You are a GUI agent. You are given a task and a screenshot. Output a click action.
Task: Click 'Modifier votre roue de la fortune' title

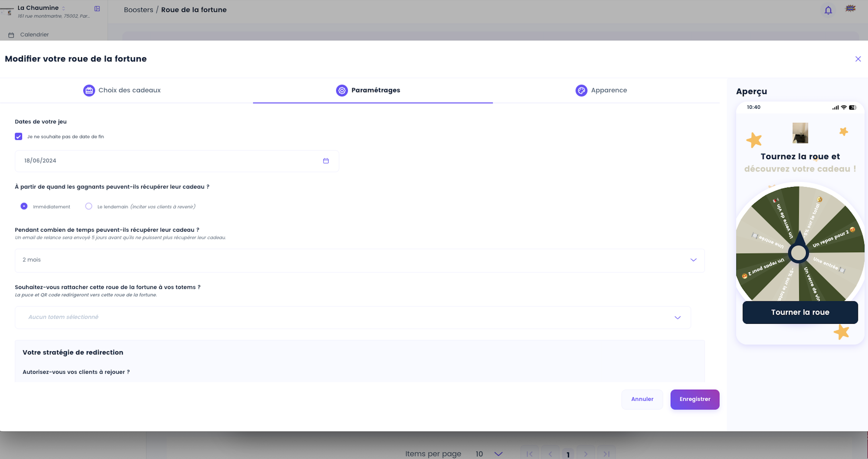coord(76,59)
